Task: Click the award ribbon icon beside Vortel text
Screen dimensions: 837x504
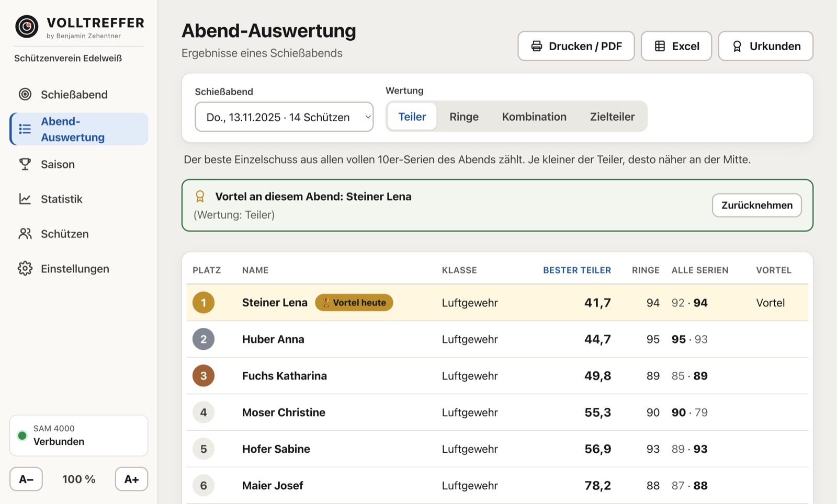Action: [x=200, y=197]
